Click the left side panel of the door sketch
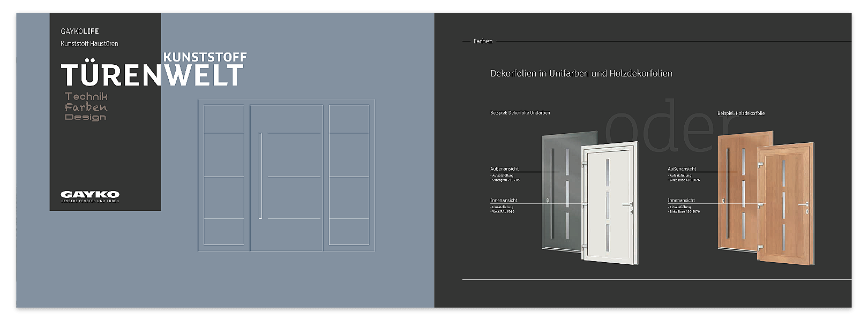Screen dimensions: 868x321 click(x=224, y=175)
